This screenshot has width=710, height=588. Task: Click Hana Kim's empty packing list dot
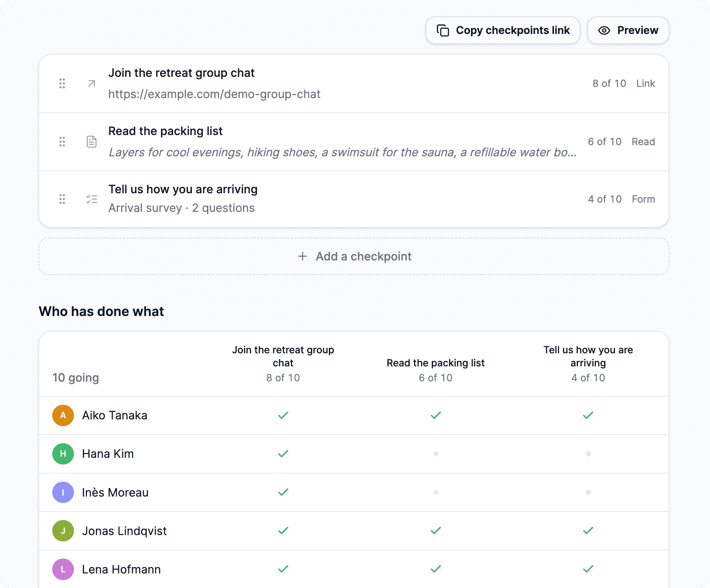[436, 454]
